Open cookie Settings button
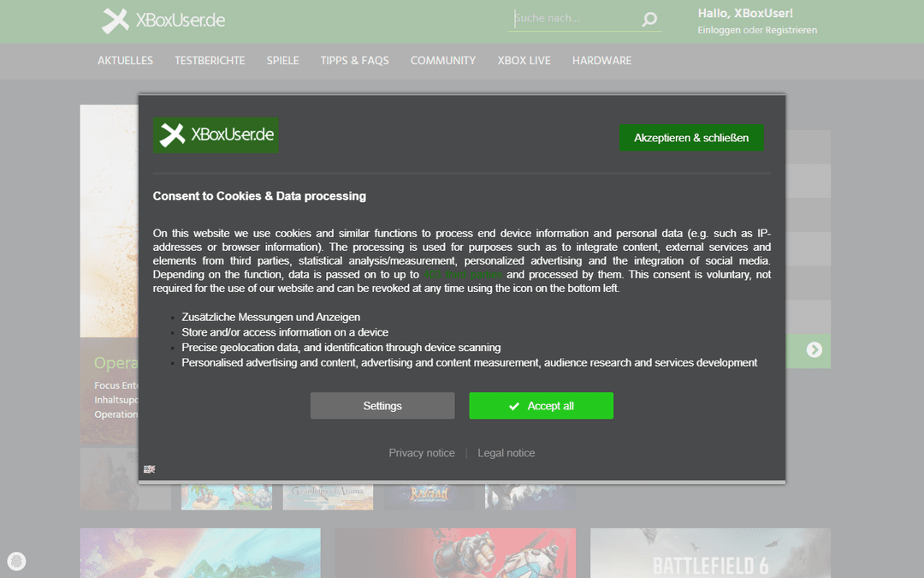Viewport: 924px width, 578px height. click(x=382, y=406)
